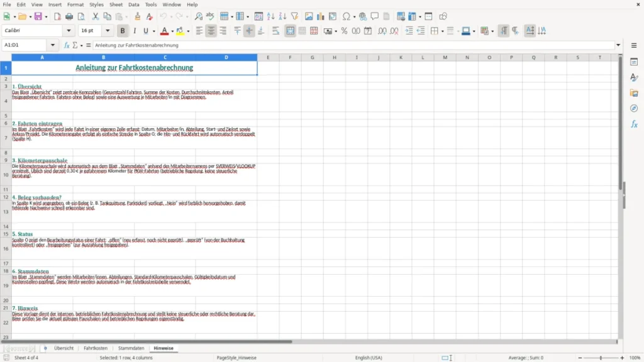The height and width of the screenshot is (362, 644).
Task: Add decimal place icon
Action: 382,31
